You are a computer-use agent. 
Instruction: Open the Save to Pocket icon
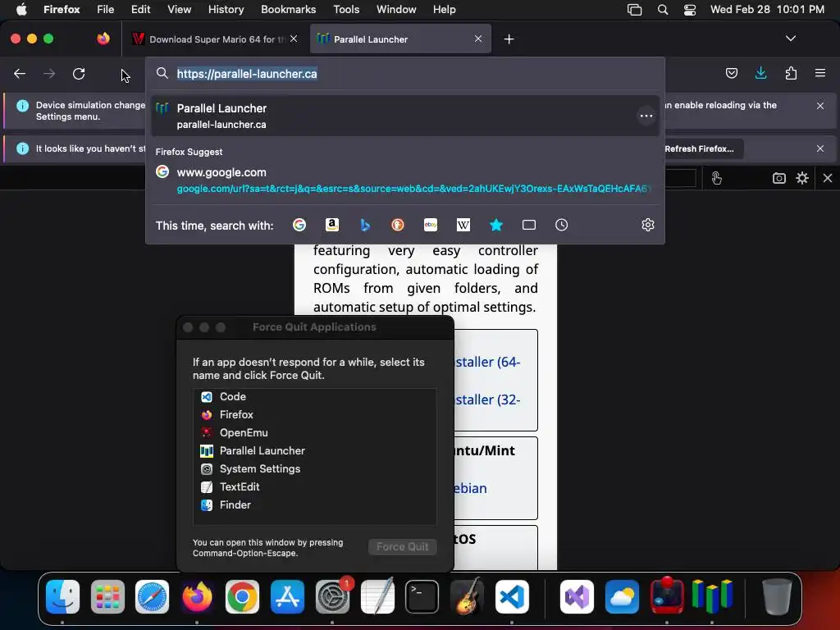click(x=731, y=73)
